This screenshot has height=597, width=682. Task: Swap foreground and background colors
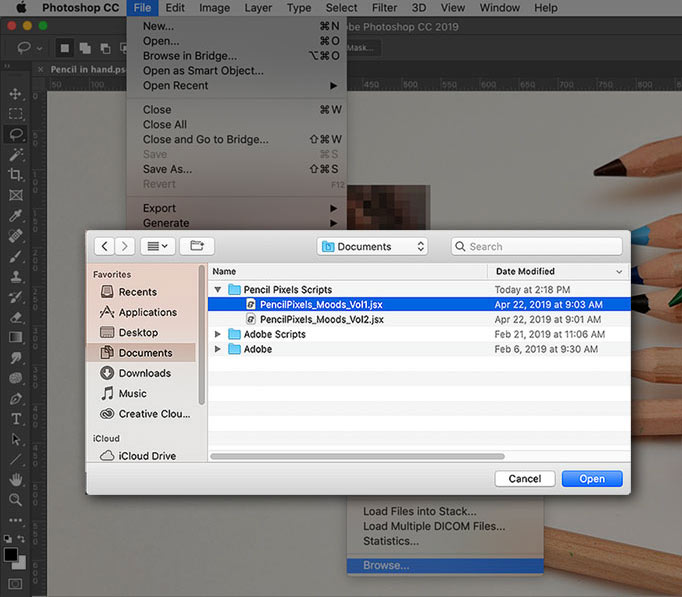pos(21,538)
